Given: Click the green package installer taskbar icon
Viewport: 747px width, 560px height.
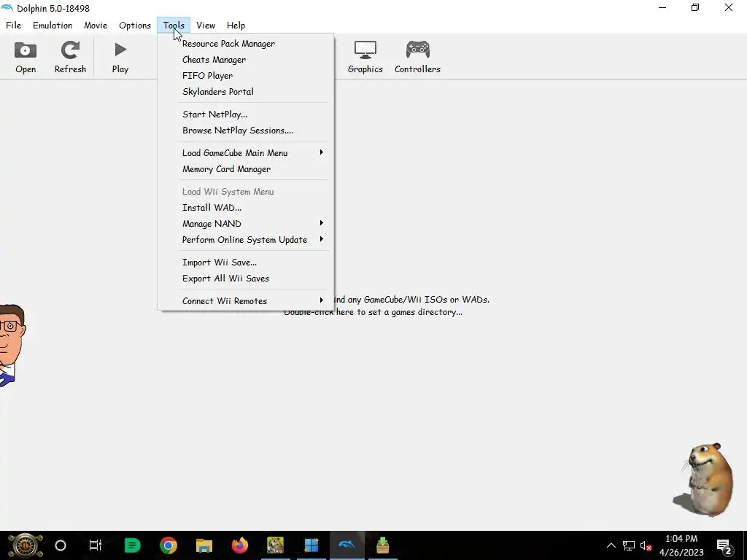Looking at the screenshot, I should point(382,545).
